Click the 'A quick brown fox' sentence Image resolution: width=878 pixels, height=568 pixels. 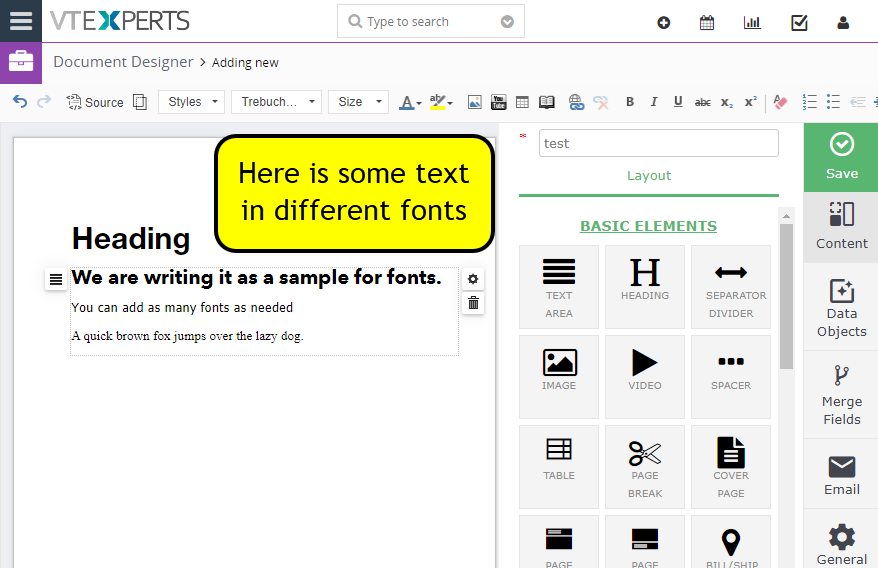point(188,336)
